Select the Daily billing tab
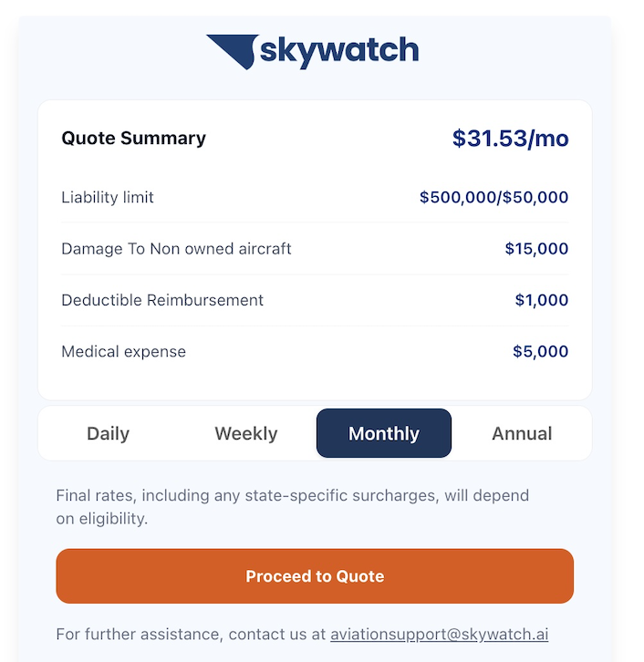644x662 pixels. (108, 434)
